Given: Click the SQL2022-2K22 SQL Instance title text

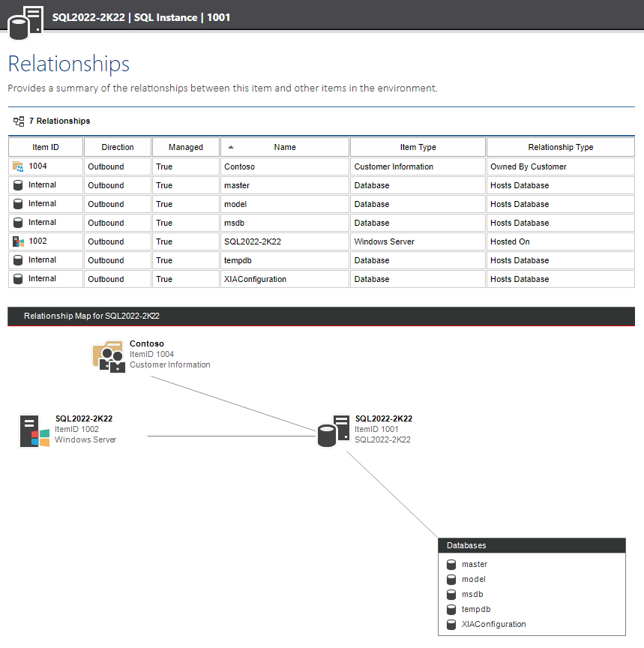Looking at the screenshot, I should 141,17.
